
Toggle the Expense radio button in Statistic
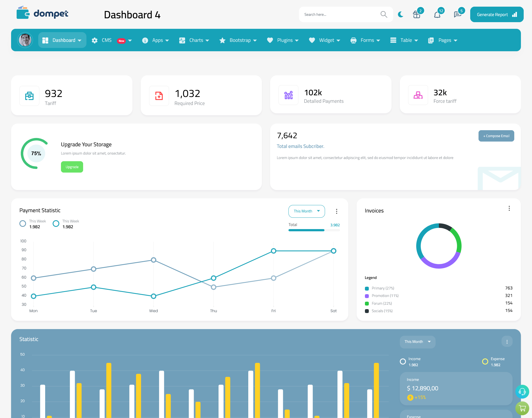click(485, 359)
